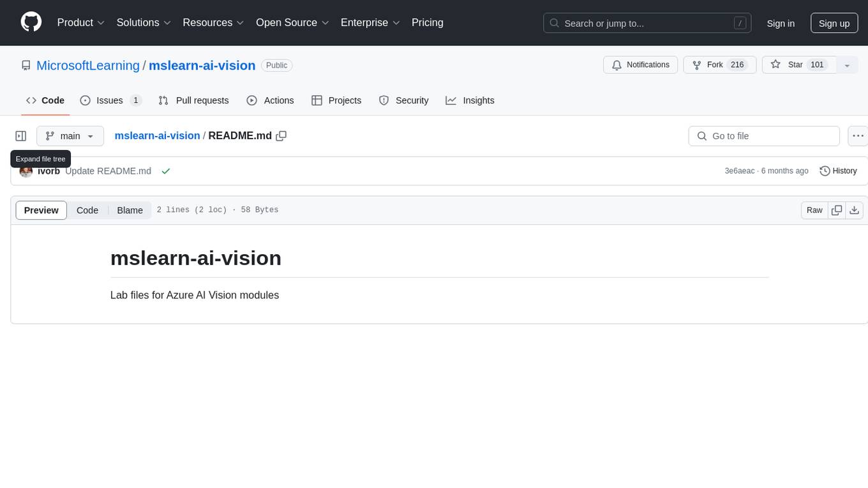Expand the file tree side panel
The width and height of the screenshot is (868, 488).
click(21, 136)
